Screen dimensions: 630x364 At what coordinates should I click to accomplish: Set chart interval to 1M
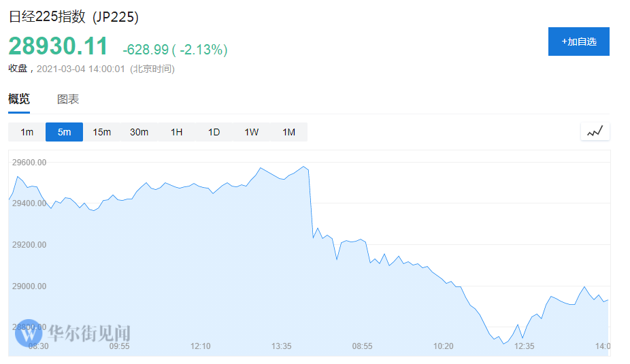(x=288, y=132)
